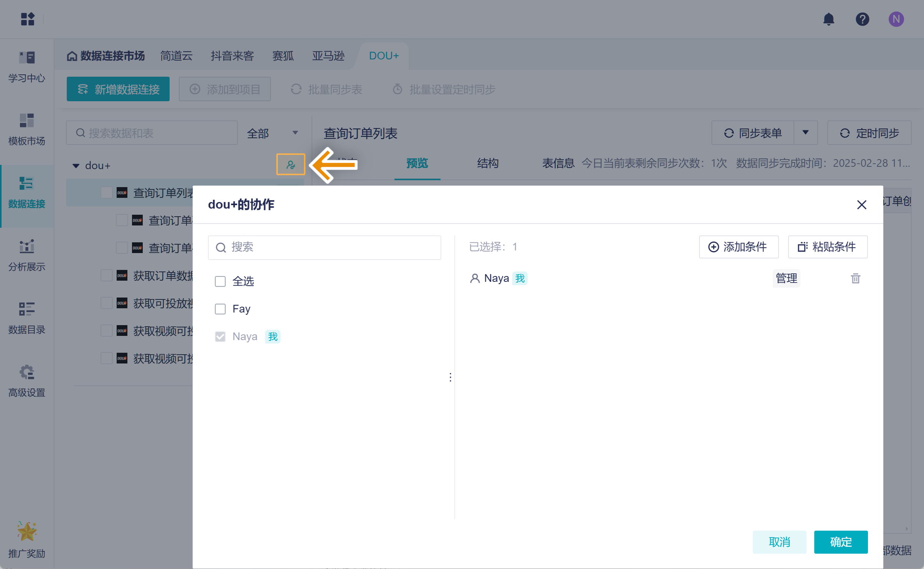Viewport: 924px width, 569px height.
Task: Open the help question mark icon
Action: 862,19
